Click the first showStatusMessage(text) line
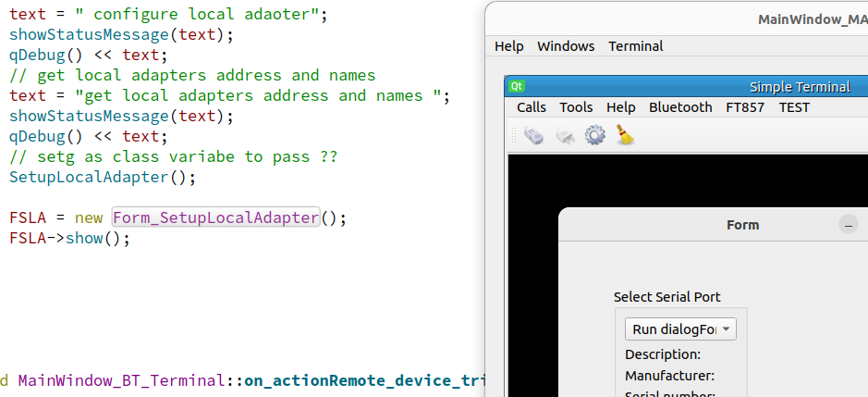The image size is (868, 397). tap(122, 35)
